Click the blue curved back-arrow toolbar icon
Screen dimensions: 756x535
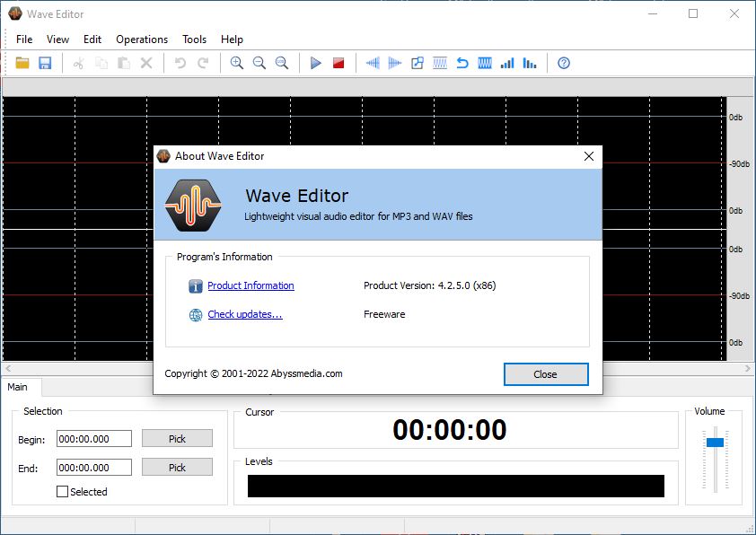[462, 63]
